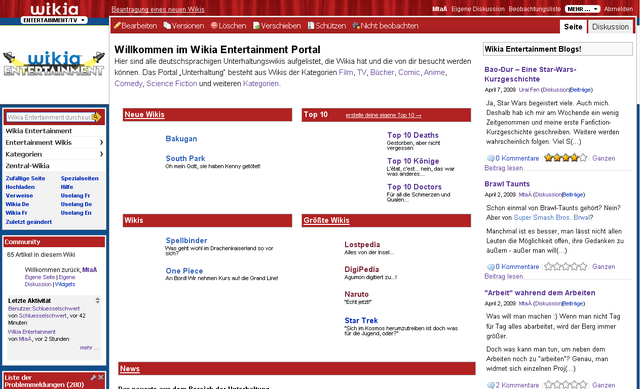Open the South Park wiki link
The width and height of the screenshot is (640, 389).
point(185,158)
